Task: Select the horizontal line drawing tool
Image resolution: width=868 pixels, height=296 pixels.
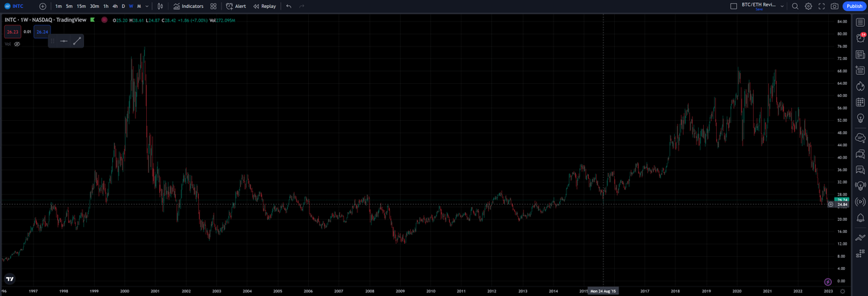Action: tap(64, 41)
